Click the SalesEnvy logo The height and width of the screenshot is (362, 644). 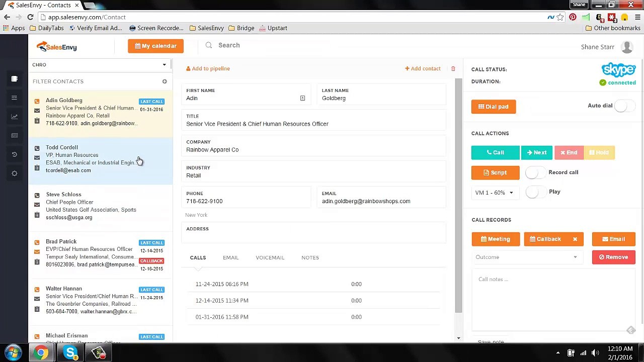click(56, 47)
